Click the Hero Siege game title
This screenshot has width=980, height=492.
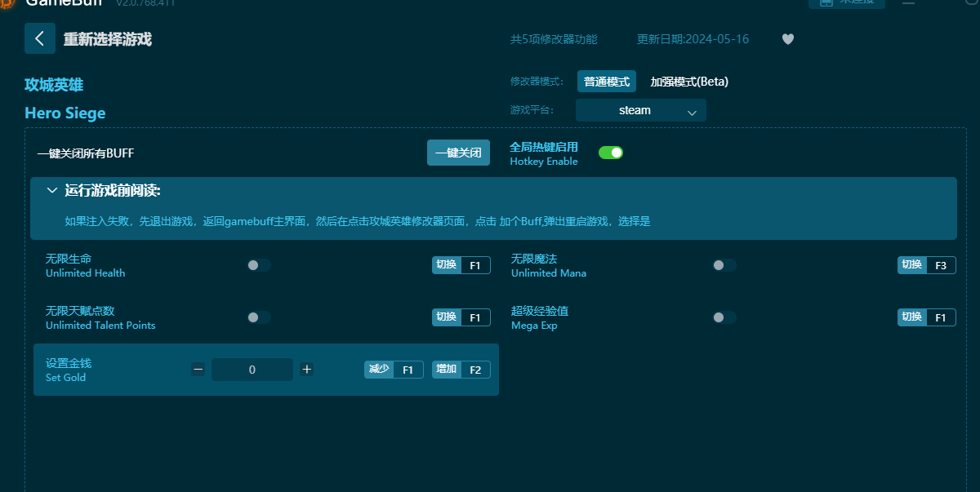tap(65, 113)
